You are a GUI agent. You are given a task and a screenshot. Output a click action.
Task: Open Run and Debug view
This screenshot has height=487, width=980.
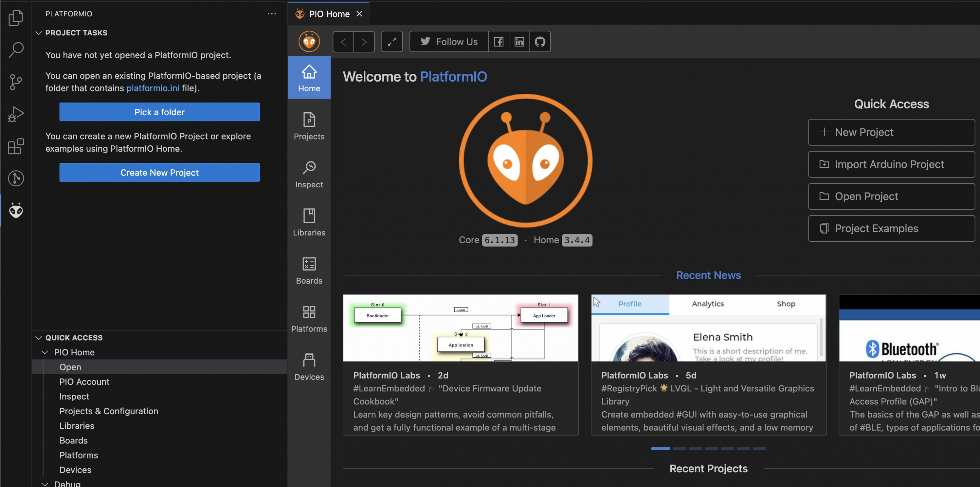pyautogui.click(x=16, y=114)
